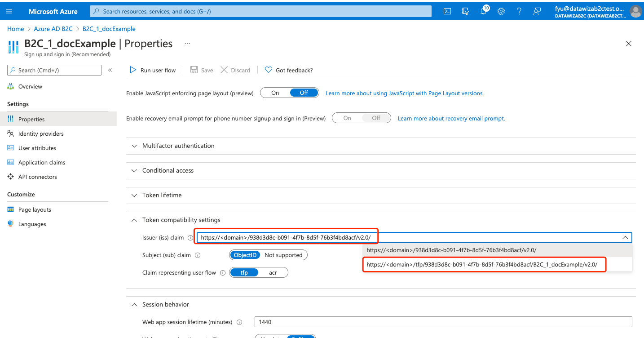Set recovery email prompt to Off

pos(376,118)
